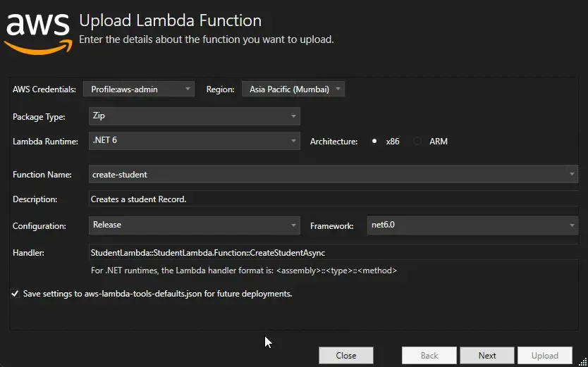
Task: Open the Region dropdown showing Asia Pacific (Mumbai)
Action: [293, 89]
